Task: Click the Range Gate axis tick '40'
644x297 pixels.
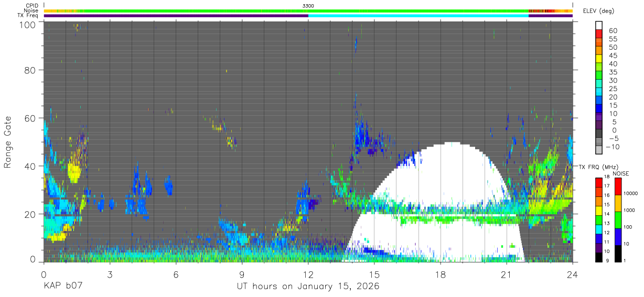Action: click(x=30, y=166)
